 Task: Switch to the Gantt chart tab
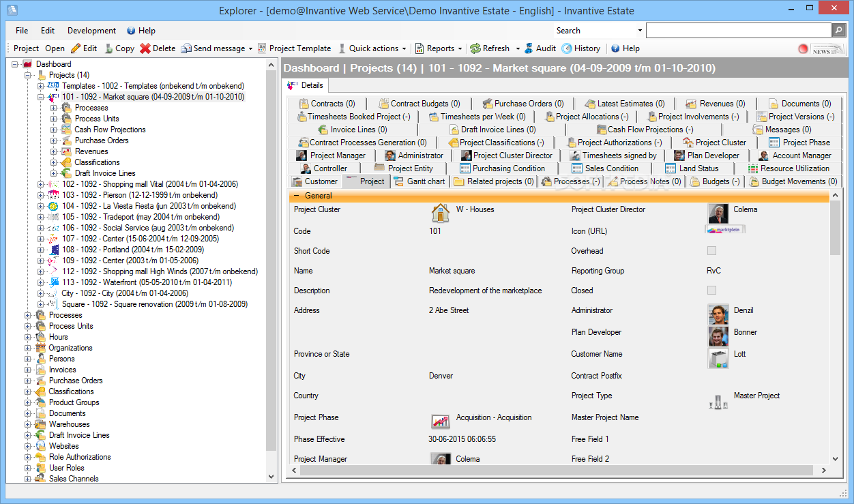coord(419,181)
